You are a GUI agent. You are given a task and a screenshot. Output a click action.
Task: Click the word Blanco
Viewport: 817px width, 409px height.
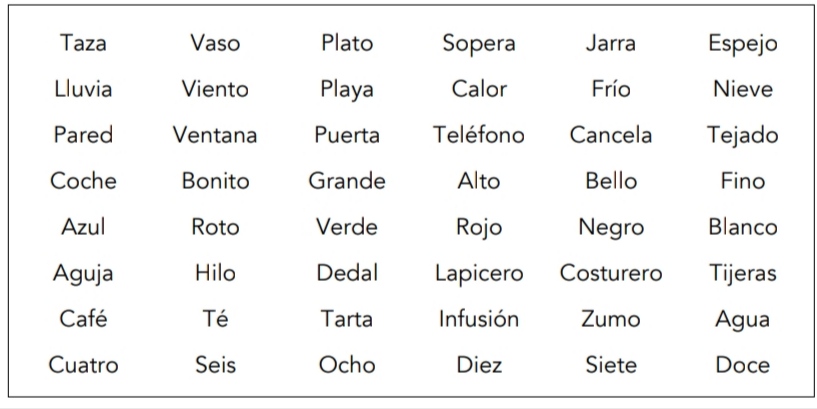tap(742, 227)
